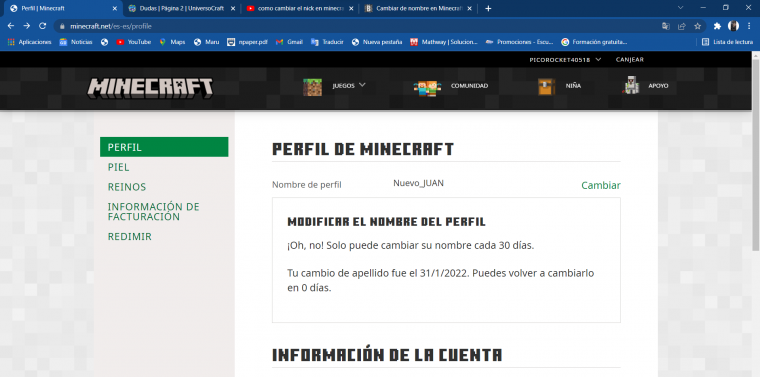Open the Aplicaciones apps shortcut
This screenshot has height=377, width=760.
click(x=30, y=42)
